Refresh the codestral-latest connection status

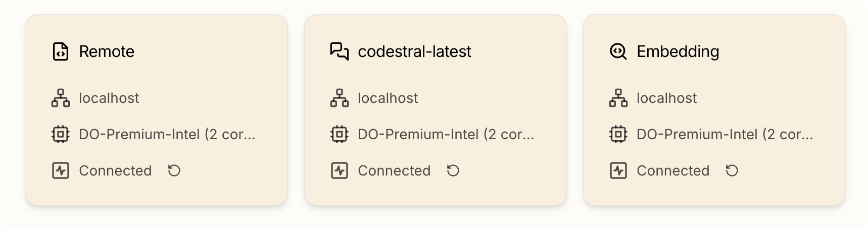[453, 170]
